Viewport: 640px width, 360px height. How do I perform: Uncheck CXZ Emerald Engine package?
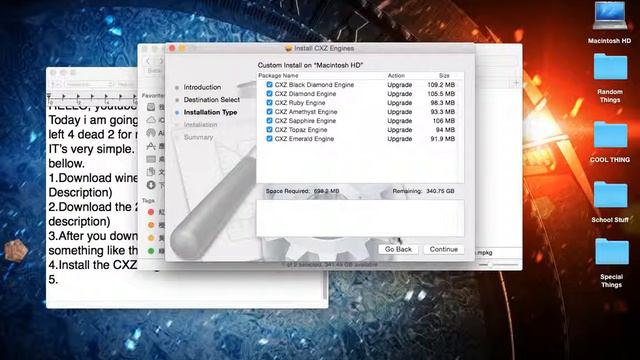coord(269,138)
